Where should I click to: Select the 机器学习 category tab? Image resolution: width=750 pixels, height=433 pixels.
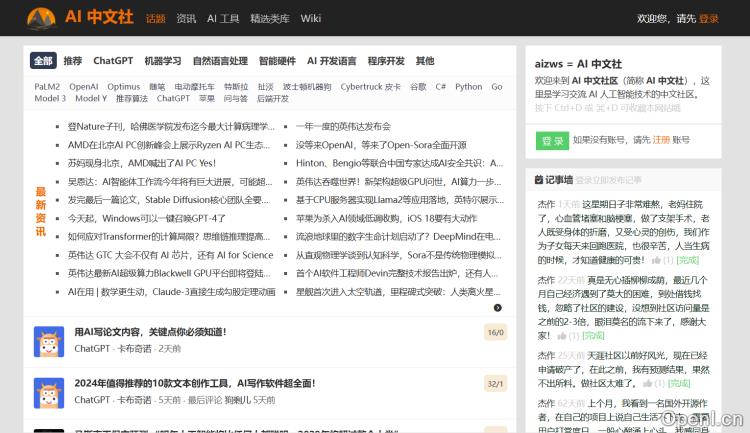163,61
